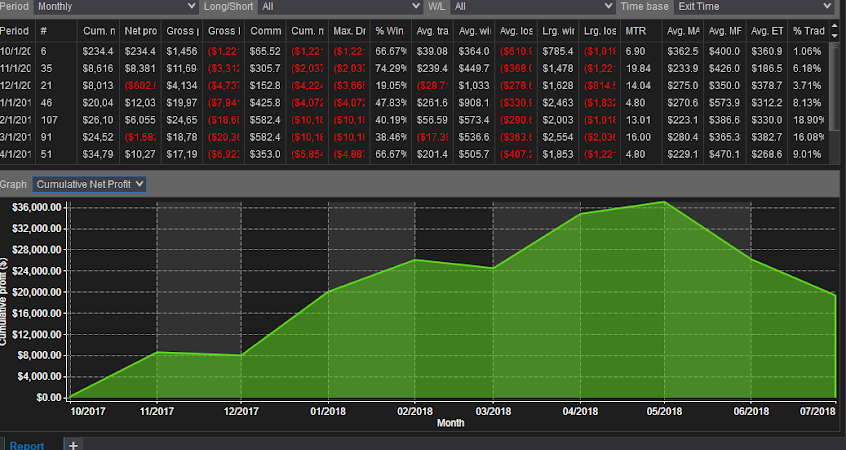
Task: Switch to the Report tab
Action: pos(26,445)
